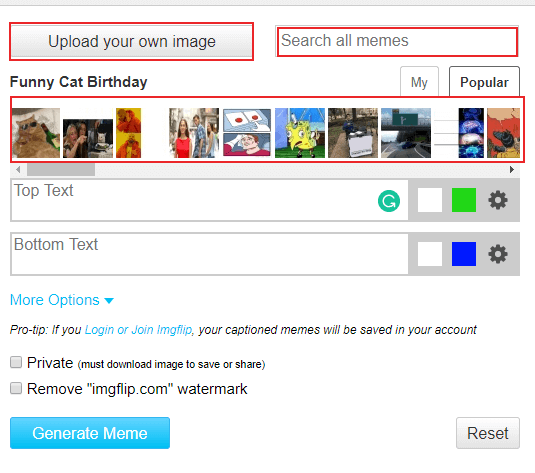Select the cat with sunglasses thumbnail
The image size is (535, 473).
(x=36, y=133)
